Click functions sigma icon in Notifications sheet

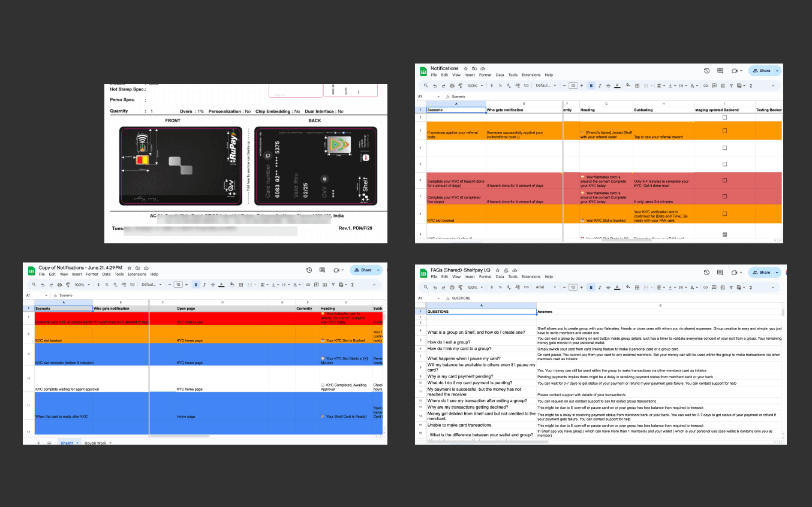[751, 86]
